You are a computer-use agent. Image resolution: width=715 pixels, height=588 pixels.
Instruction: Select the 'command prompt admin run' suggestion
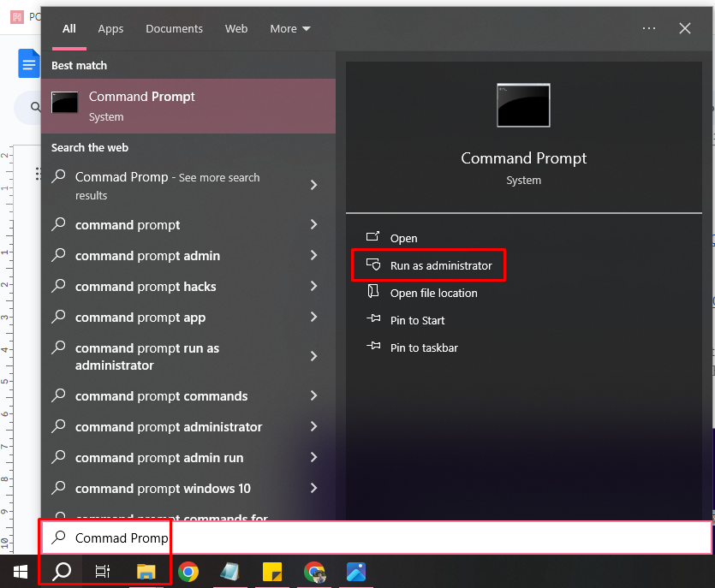[x=188, y=458]
